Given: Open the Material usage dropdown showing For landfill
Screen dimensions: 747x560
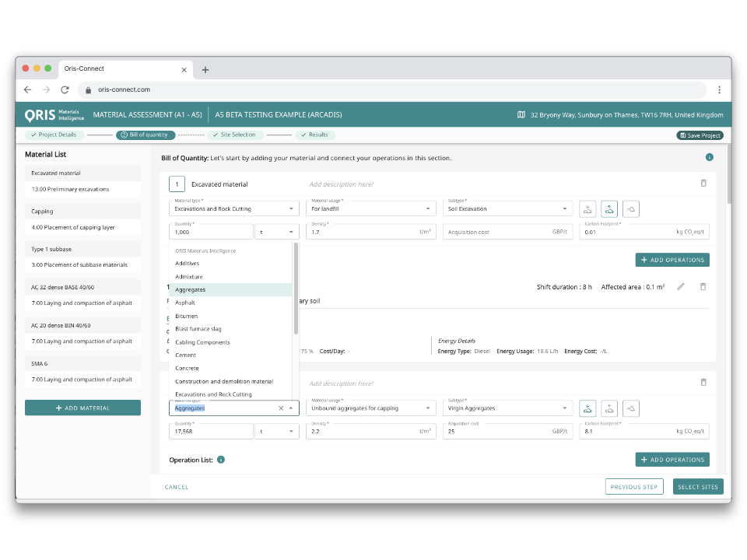Looking at the screenshot, I should [370, 208].
